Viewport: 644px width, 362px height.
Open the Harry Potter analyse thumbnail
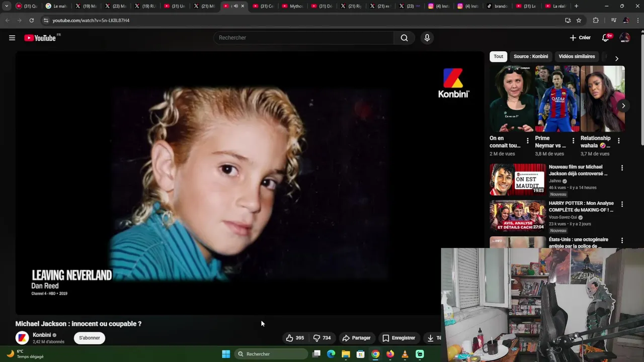click(518, 216)
